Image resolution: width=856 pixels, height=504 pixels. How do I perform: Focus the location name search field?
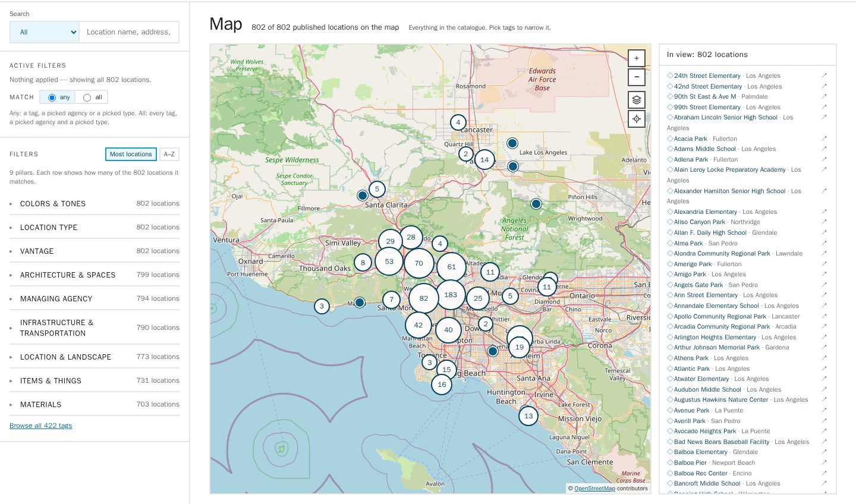click(x=129, y=32)
